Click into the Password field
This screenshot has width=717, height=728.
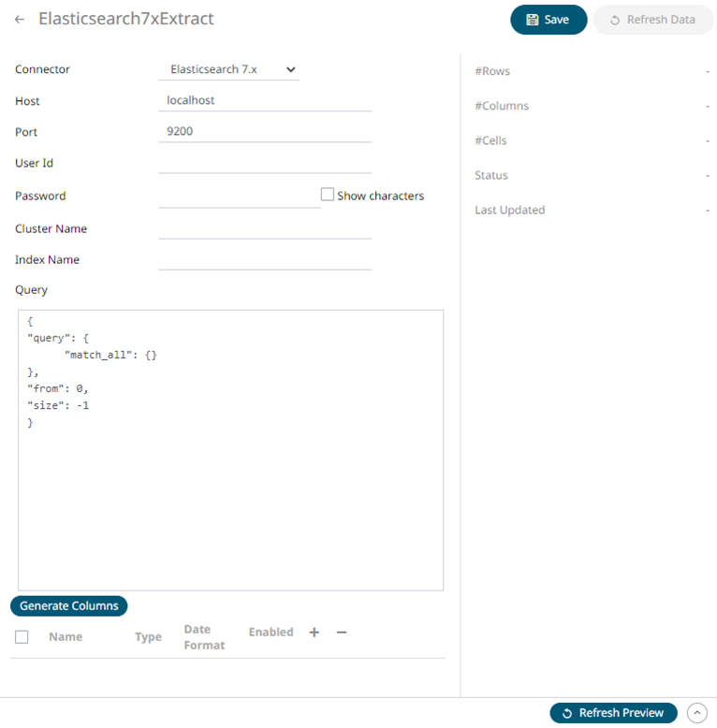[x=239, y=196]
